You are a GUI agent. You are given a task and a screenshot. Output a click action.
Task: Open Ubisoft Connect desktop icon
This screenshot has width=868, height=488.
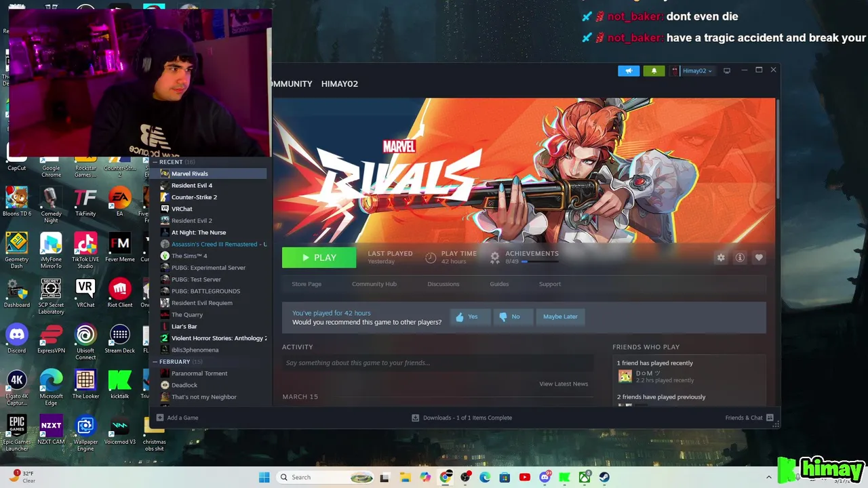[x=85, y=342]
